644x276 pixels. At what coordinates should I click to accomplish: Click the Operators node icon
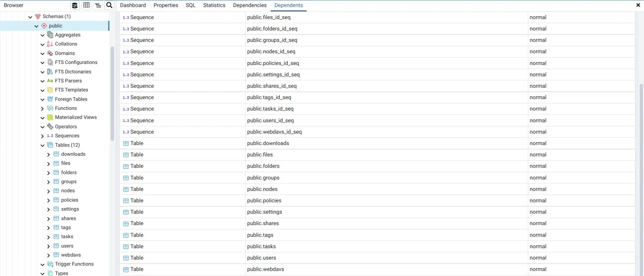50,127
